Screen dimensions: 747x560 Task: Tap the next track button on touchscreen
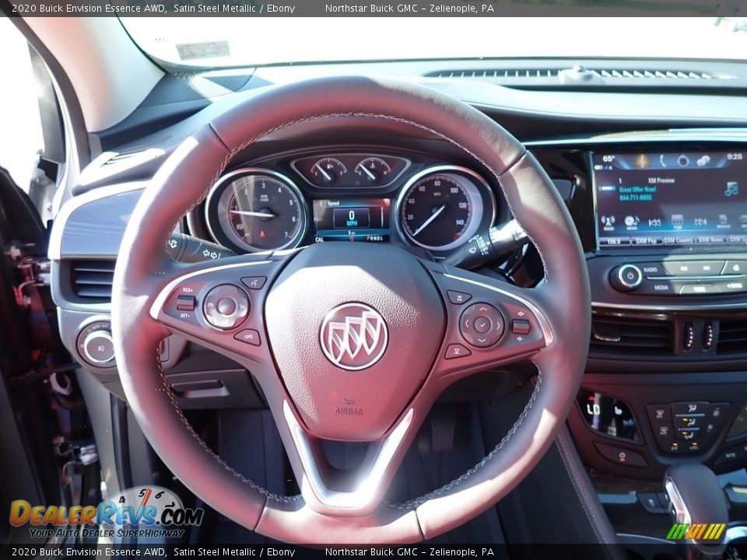700,222
